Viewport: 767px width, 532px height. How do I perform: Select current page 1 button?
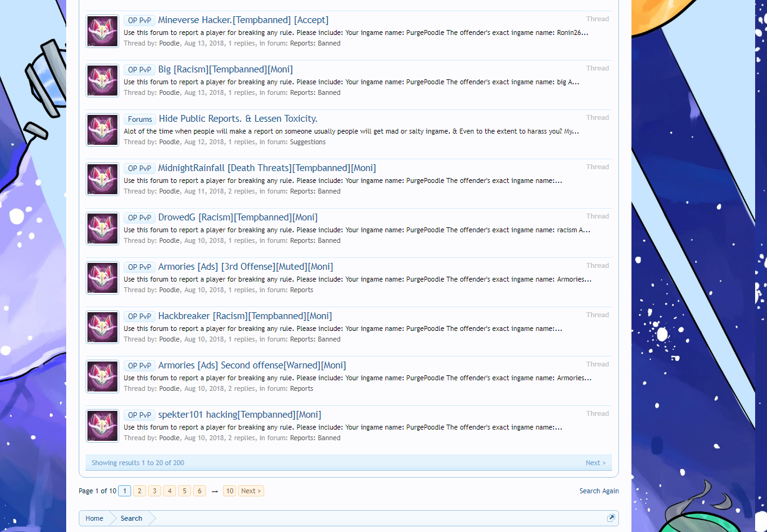[124, 491]
